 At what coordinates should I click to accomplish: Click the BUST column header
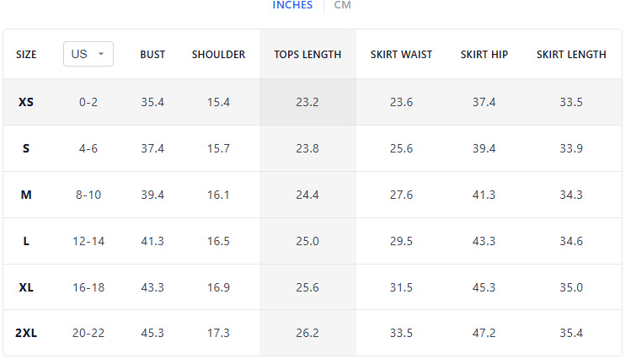152,54
